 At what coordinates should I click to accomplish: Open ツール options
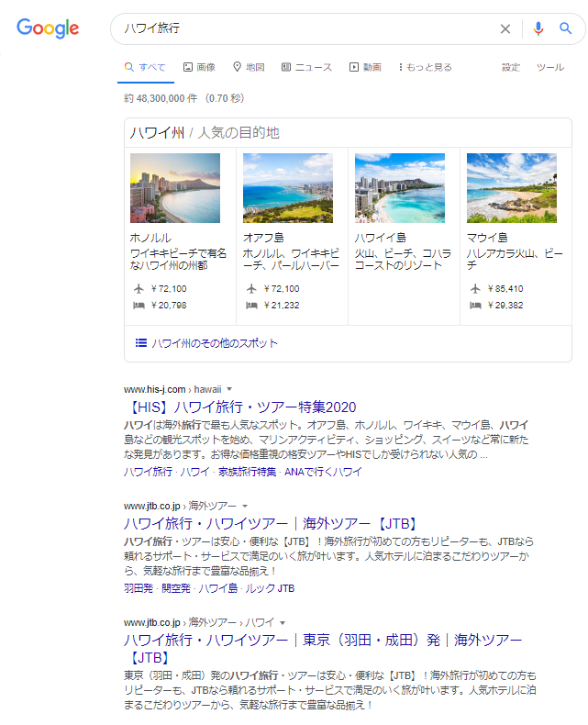click(x=550, y=68)
